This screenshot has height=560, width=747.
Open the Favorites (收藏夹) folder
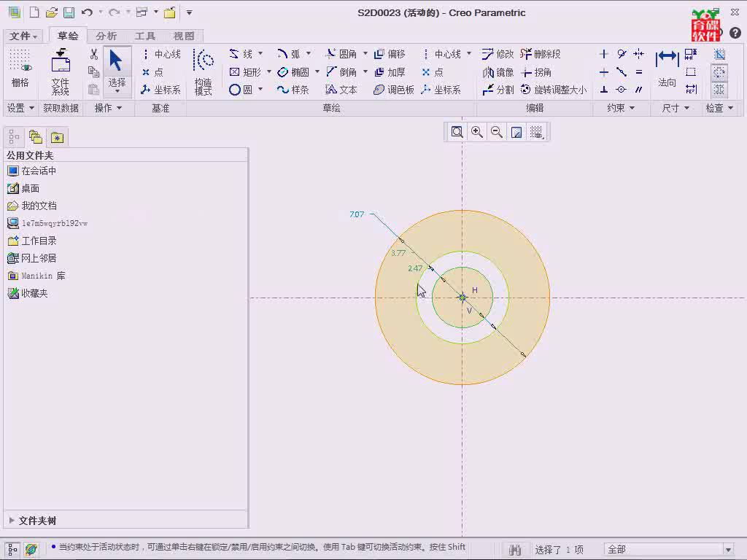pos(27,293)
